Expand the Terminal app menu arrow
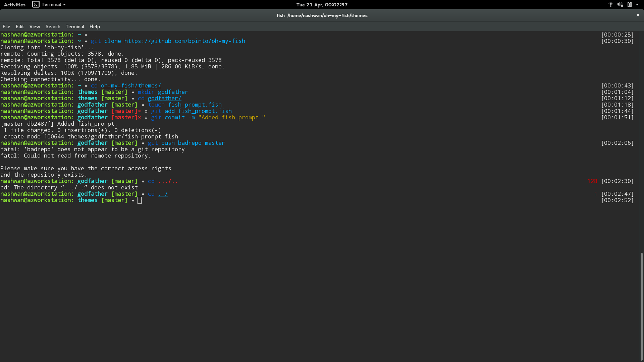This screenshot has height=362, width=644. [x=64, y=5]
